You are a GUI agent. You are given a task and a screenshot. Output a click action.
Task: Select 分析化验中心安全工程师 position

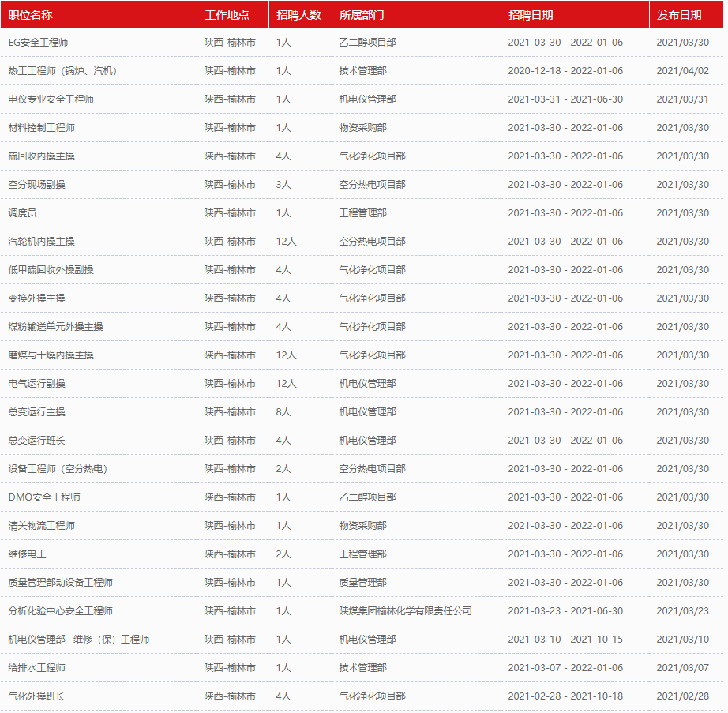[x=60, y=611]
